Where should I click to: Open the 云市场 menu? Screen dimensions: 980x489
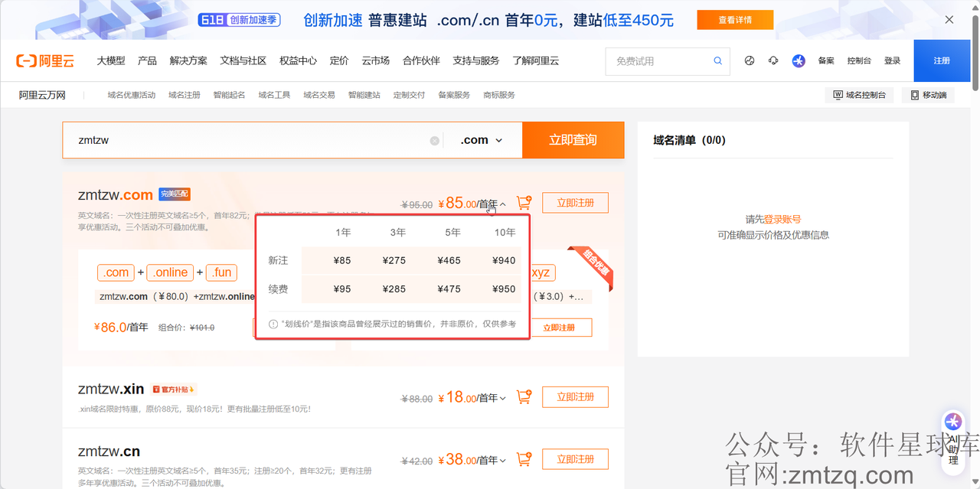(x=375, y=60)
